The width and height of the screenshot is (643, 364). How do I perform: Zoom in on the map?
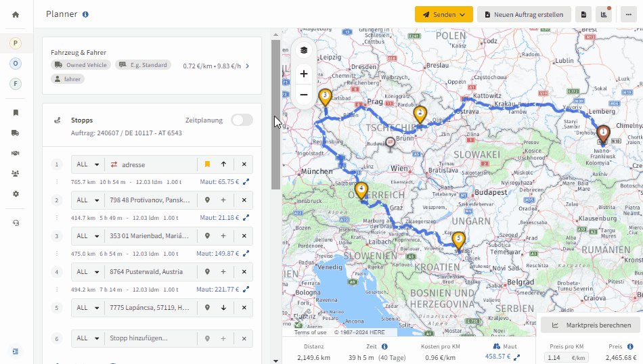click(x=303, y=74)
